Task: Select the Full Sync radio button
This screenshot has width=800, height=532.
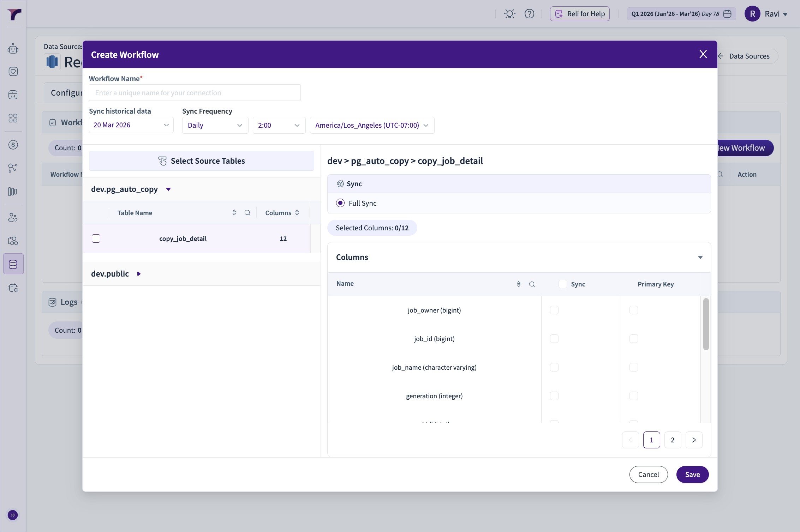Action: [x=340, y=203]
